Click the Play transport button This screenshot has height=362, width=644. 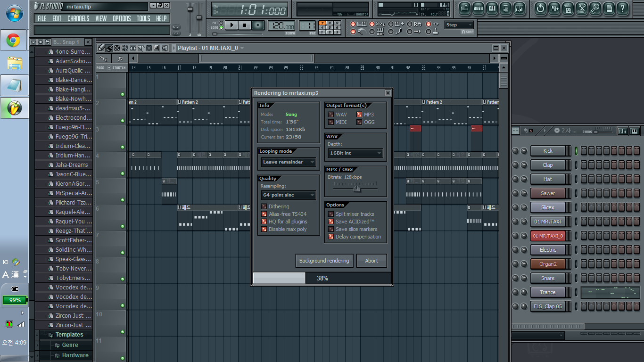click(231, 25)
